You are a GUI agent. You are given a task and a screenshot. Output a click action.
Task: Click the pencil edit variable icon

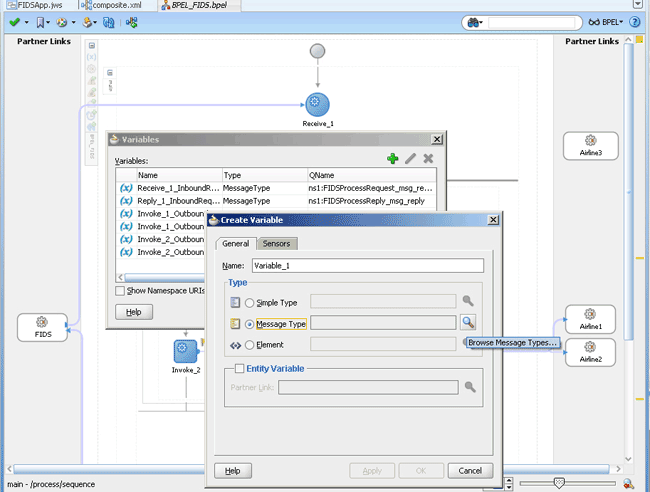point(410,158)
